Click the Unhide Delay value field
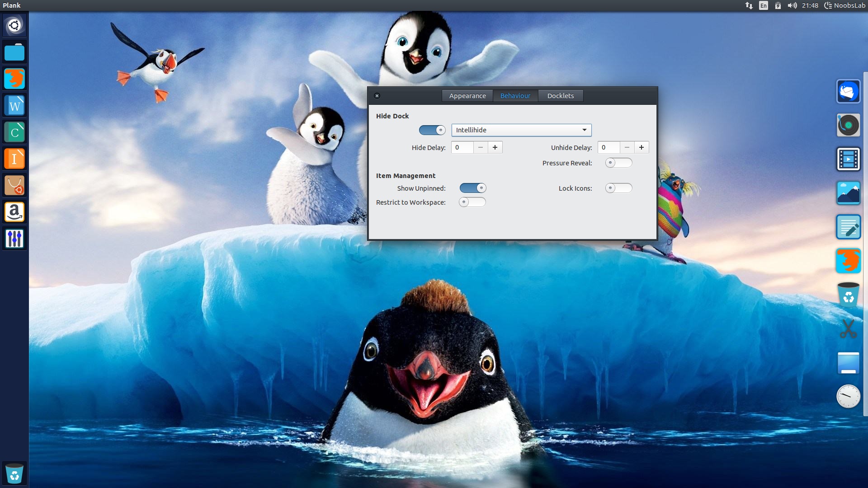868x488 pixels. click(609, 147)
